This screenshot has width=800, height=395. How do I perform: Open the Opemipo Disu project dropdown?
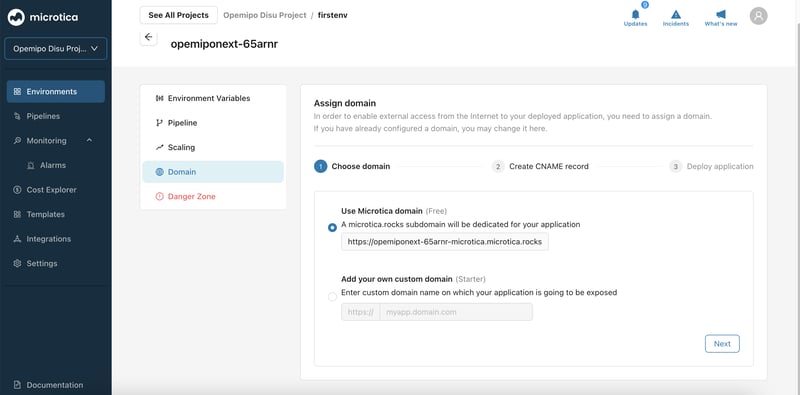56,49
